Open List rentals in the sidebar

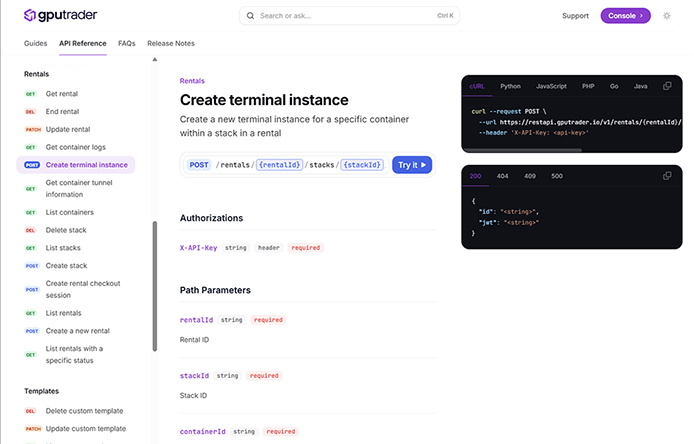(63, 313)
